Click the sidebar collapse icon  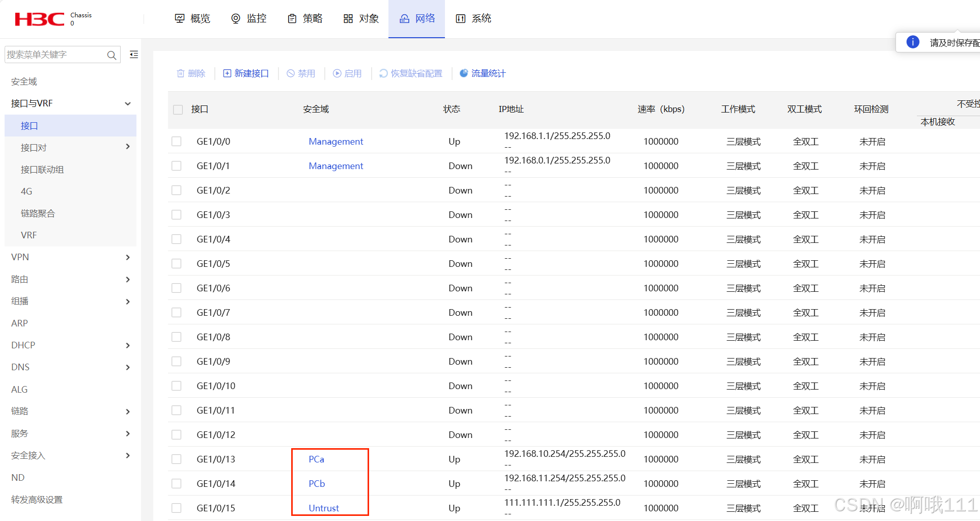[133, 54]
